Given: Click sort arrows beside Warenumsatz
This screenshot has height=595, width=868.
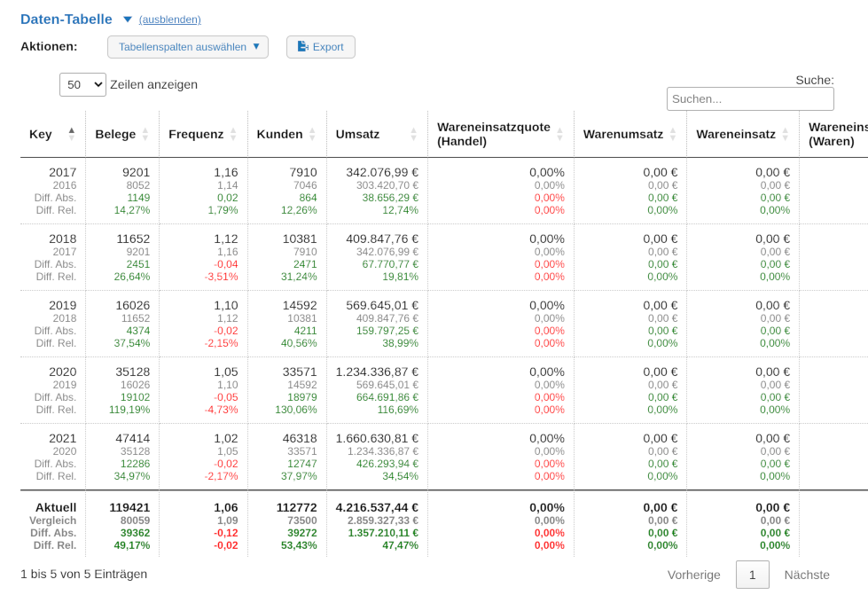Looking at the screenshot, I should click(673, 134).
